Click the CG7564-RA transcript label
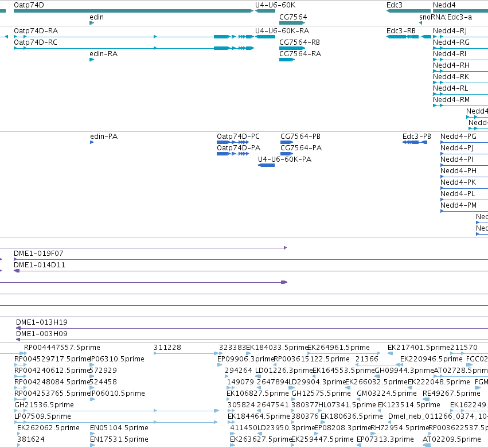 [300, 54]
